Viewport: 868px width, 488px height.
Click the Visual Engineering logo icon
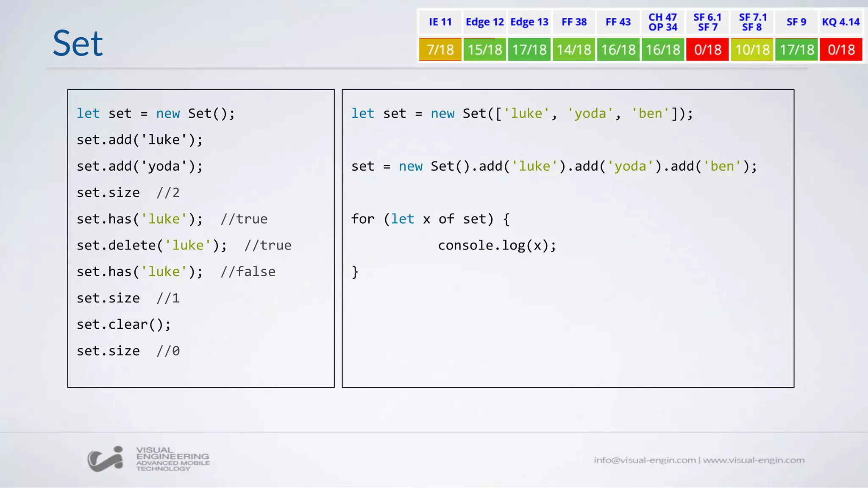click(x=106, y=459)
